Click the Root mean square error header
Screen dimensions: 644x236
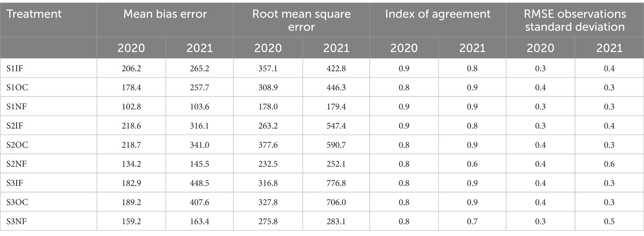point(301,20)
